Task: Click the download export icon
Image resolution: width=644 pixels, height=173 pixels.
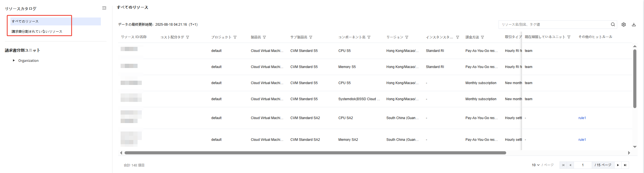Action: click(634, 25)
